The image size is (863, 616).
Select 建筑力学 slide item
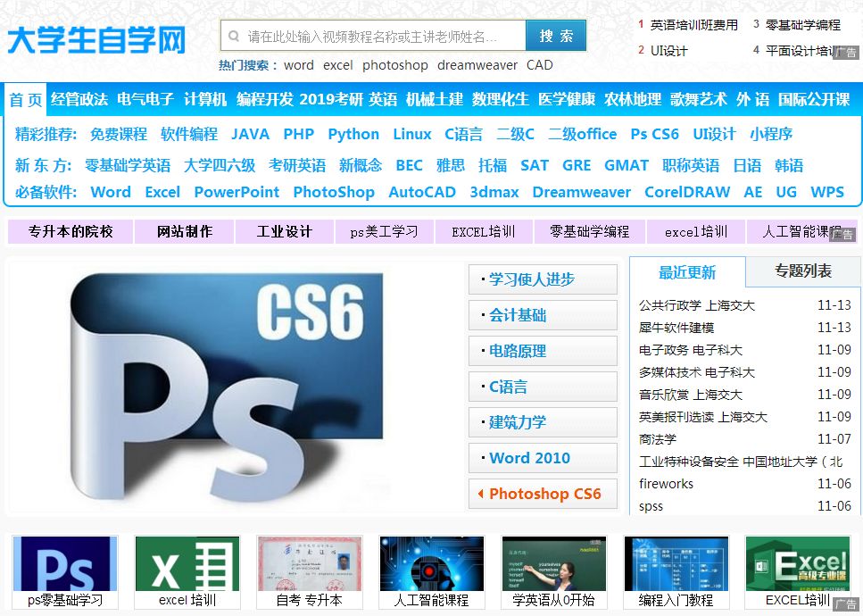[543, 422]
